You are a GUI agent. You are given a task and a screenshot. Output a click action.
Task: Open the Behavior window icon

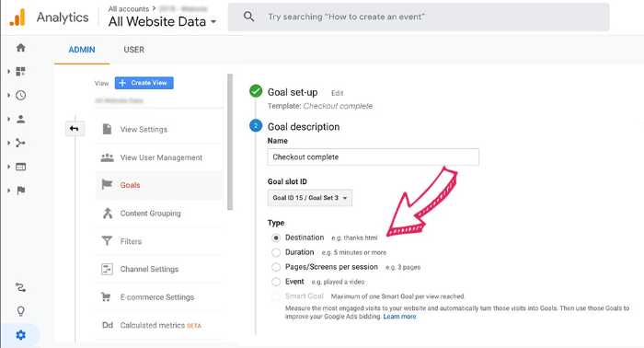pyautogui.click(x=20, y=167)
